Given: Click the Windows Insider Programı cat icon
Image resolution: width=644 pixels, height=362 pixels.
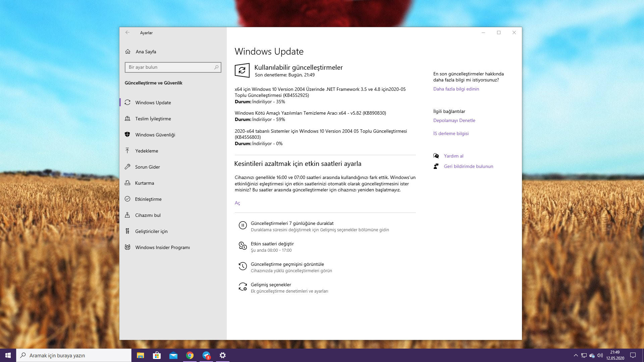Looking at the screenshot, I should tap(127, 247).
